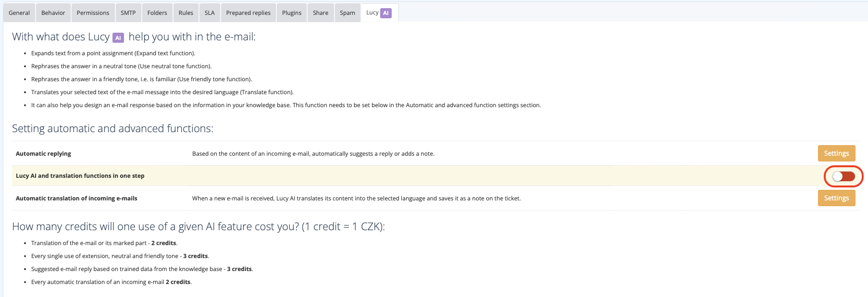Open the General tab
This screenshot has width=868, height=297.
19,13
